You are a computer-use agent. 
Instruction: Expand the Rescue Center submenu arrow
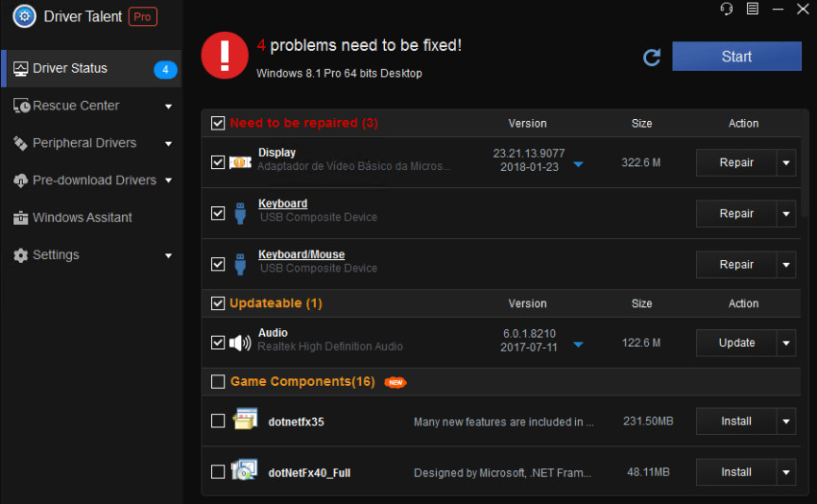coord(168,107)
